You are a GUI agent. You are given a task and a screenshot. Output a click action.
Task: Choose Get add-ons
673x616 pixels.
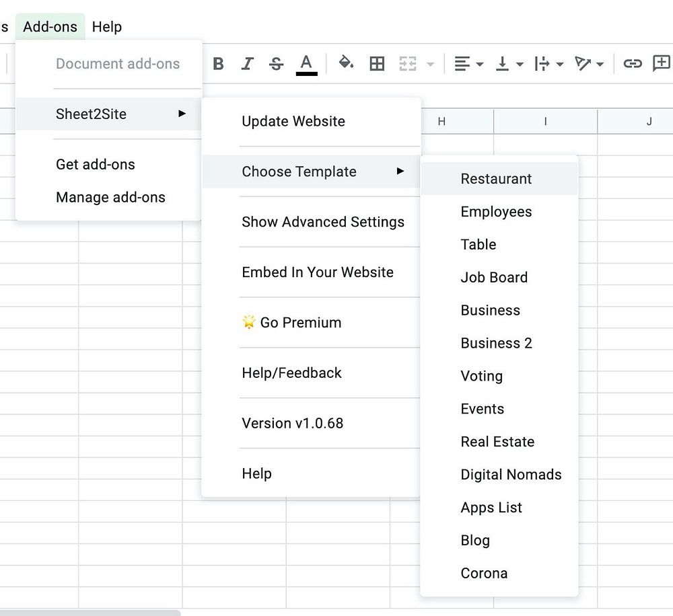point(108,164)
